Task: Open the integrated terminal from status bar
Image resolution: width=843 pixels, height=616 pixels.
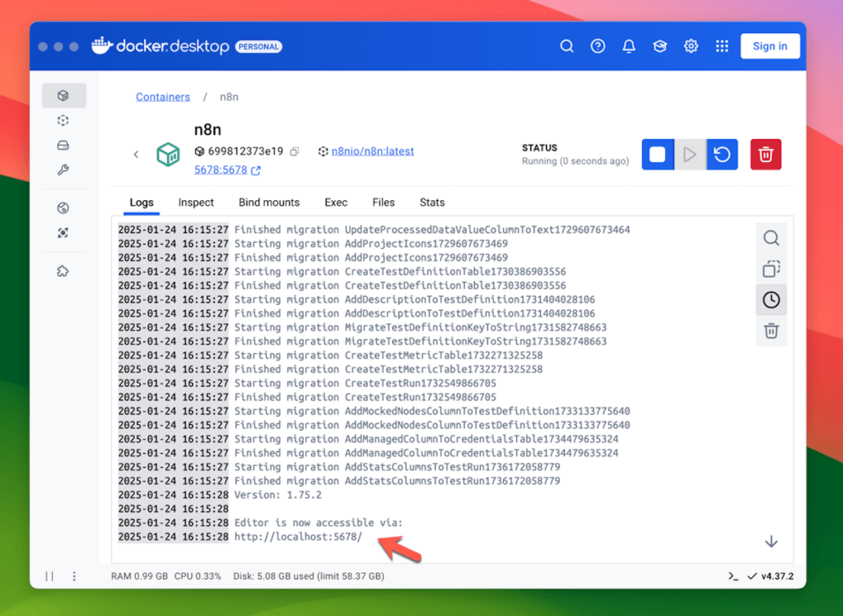Action: point(734,576)
